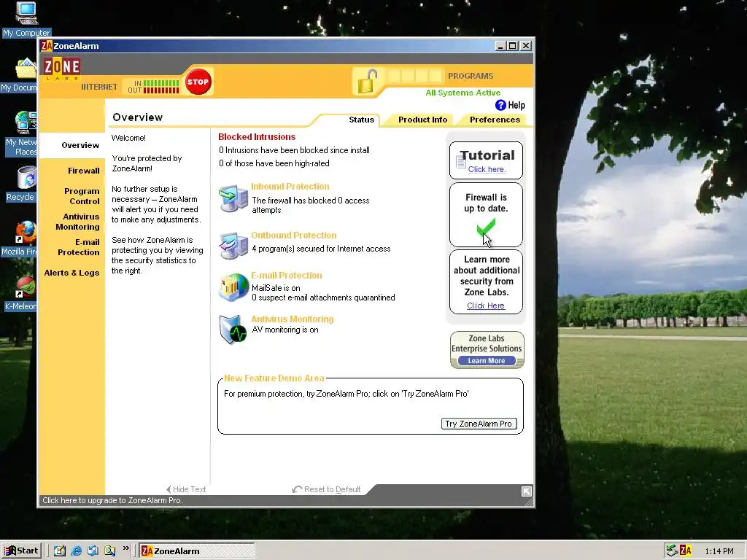Click the Programs indicator boxes
This screenshot has height=560, width=747.
click(x=415, y=76)
